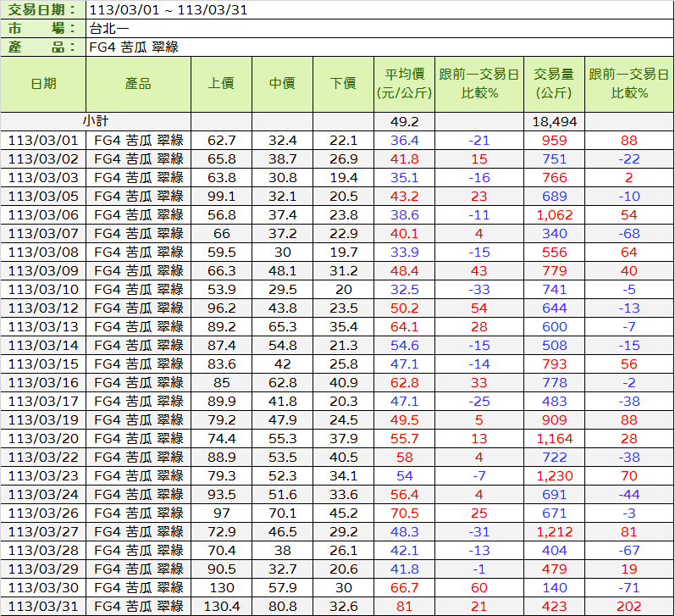Click the 中價 column header

pos(282,84)
